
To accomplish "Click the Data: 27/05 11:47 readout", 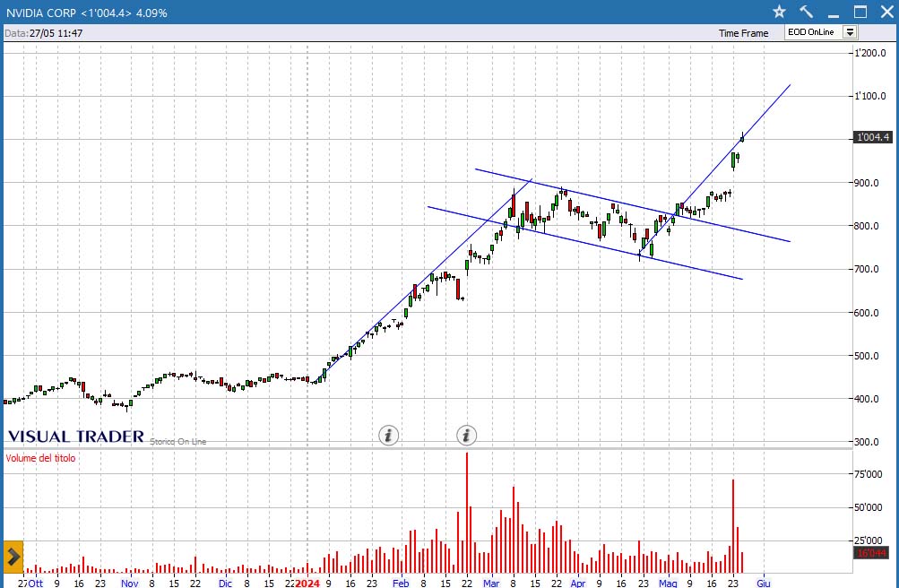I will pyautogui.click(x=44, y=33).
